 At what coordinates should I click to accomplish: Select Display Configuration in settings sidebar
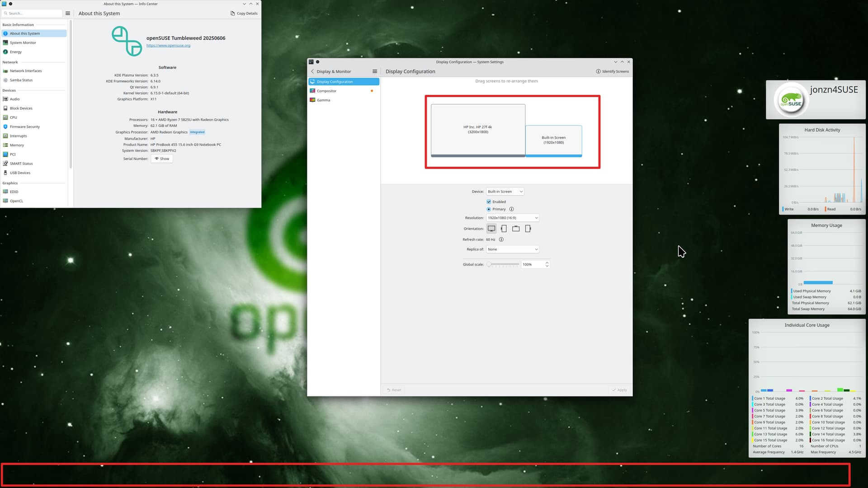coord(344,82)
